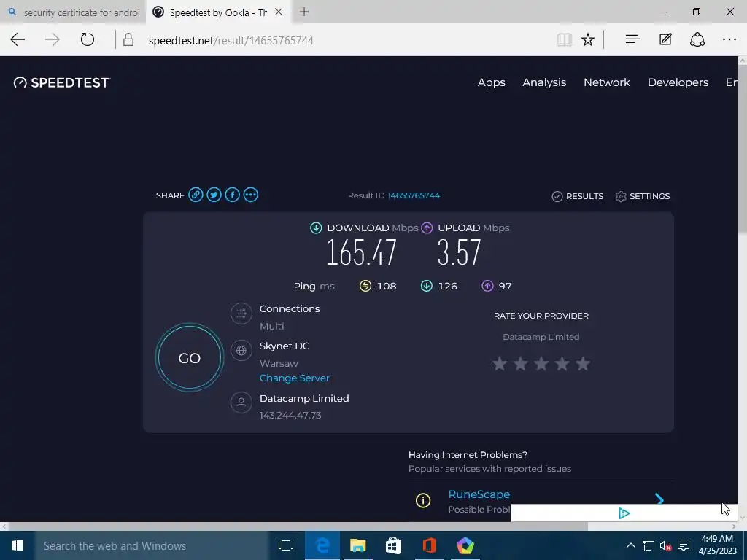The image size is (747, 560).
Task: Open Windows Store from taskbar
Action: [393, 545]
